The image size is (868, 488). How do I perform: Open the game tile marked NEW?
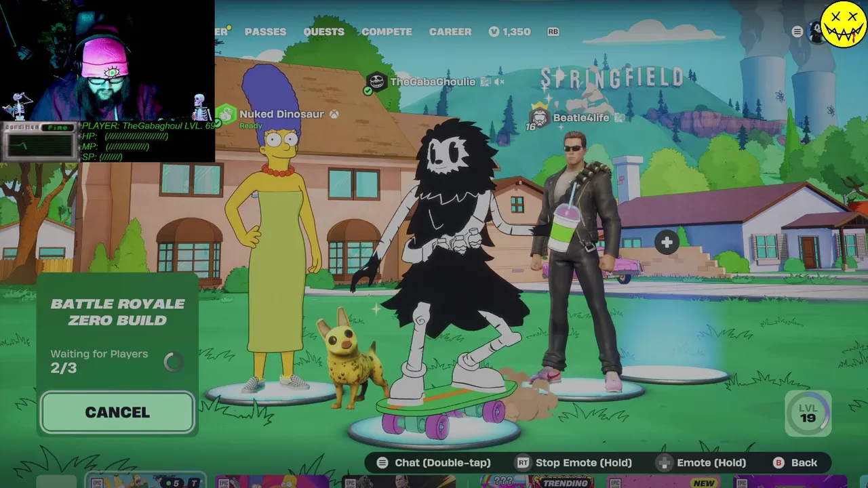click(663, 481)
